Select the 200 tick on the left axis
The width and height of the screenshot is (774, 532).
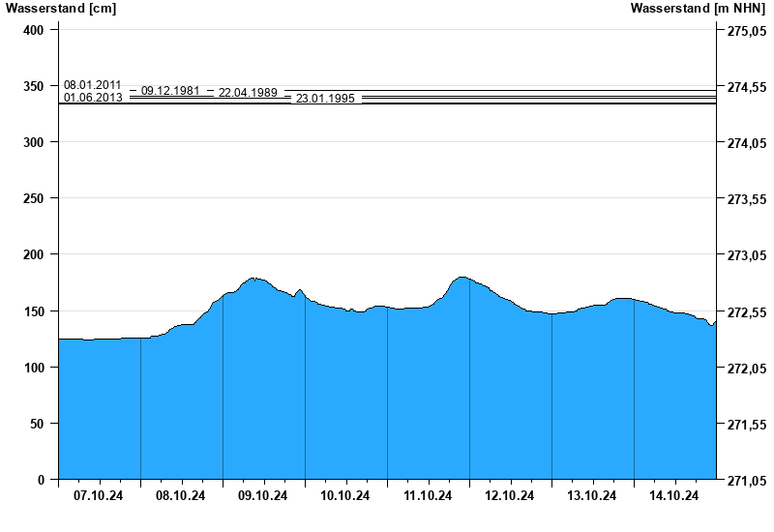(34, 254)
